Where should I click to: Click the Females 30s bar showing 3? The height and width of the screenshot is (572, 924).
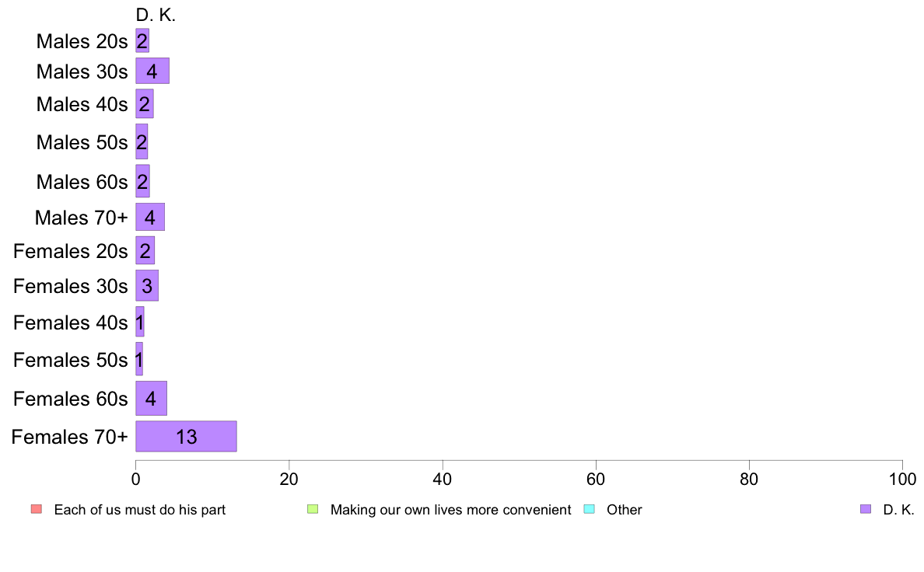pos(147,286)
